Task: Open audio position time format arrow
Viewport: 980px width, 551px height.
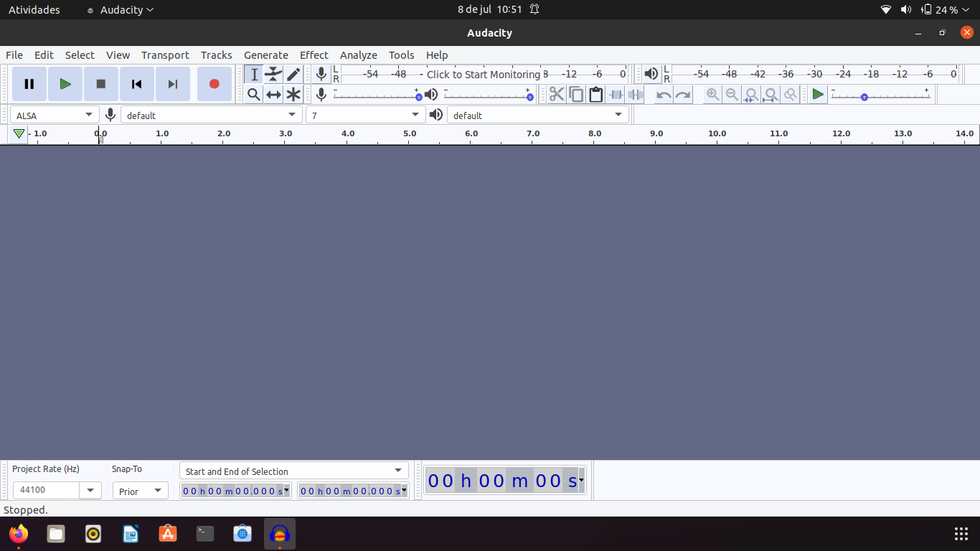Action: coord(581,480)
